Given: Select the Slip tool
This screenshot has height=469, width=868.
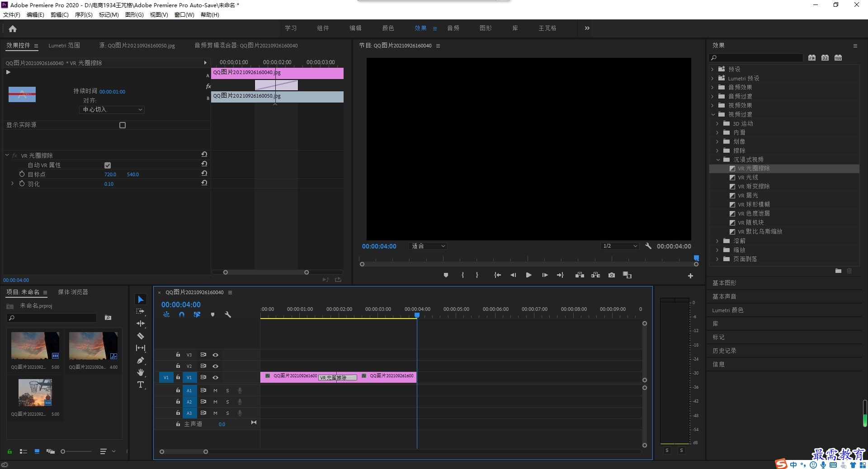Looking at the screenshot, I should (141, 348).
